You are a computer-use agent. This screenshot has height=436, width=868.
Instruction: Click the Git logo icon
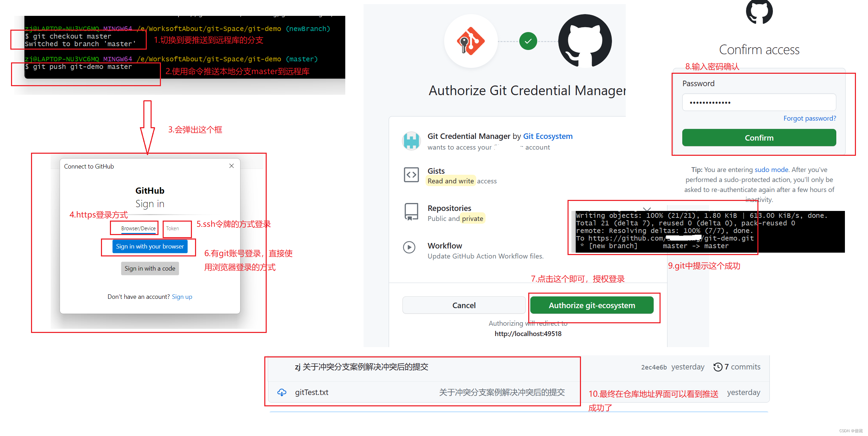point(470,41)
